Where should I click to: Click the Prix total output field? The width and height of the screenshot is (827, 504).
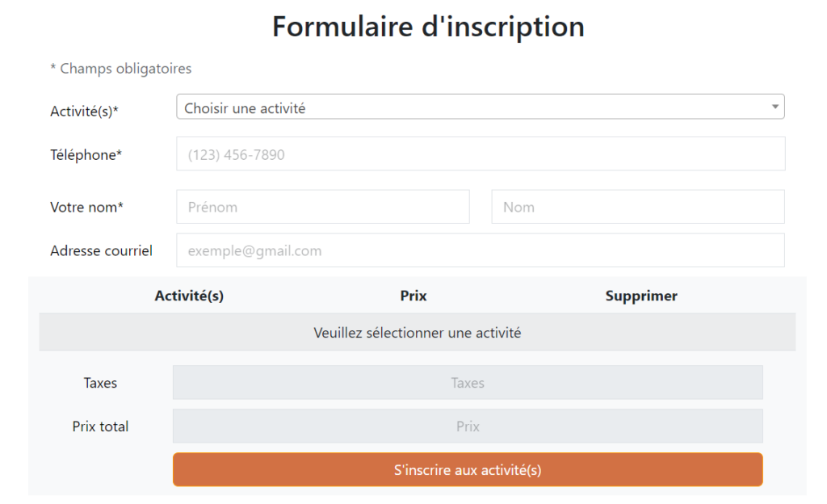(468, 426)
